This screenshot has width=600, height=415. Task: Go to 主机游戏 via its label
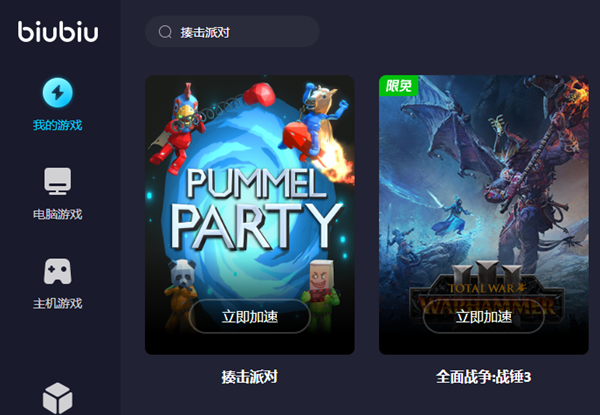(x=57, y=304)
